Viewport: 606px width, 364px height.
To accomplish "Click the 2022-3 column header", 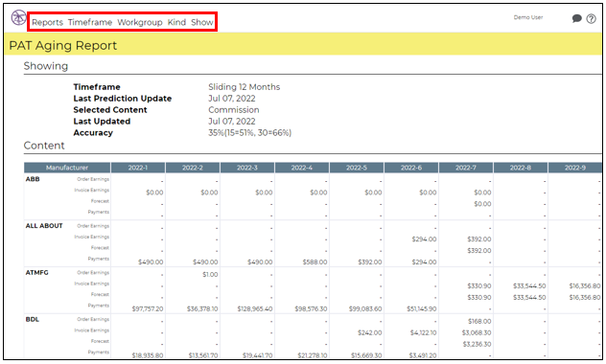I will pos(247,168).
